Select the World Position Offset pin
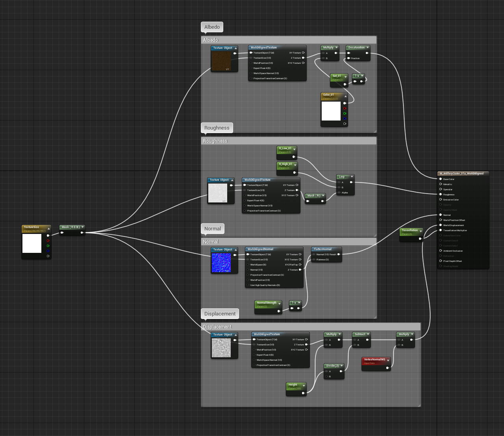Image resolution: width=504 pixels, height=436 pixels. pyautogui.click(x=441, y=220)
